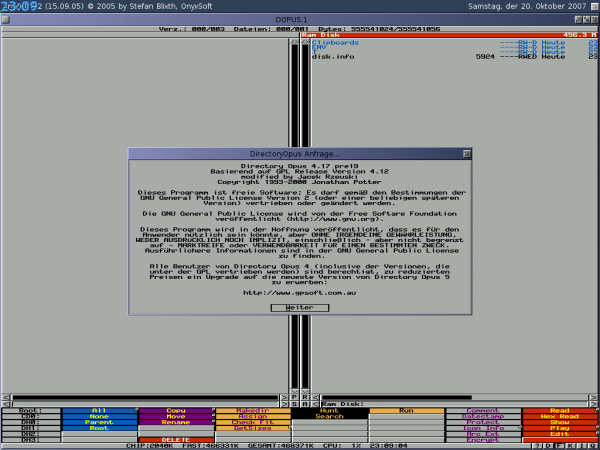Click the F gadget at bottom right

click(561, 446)
